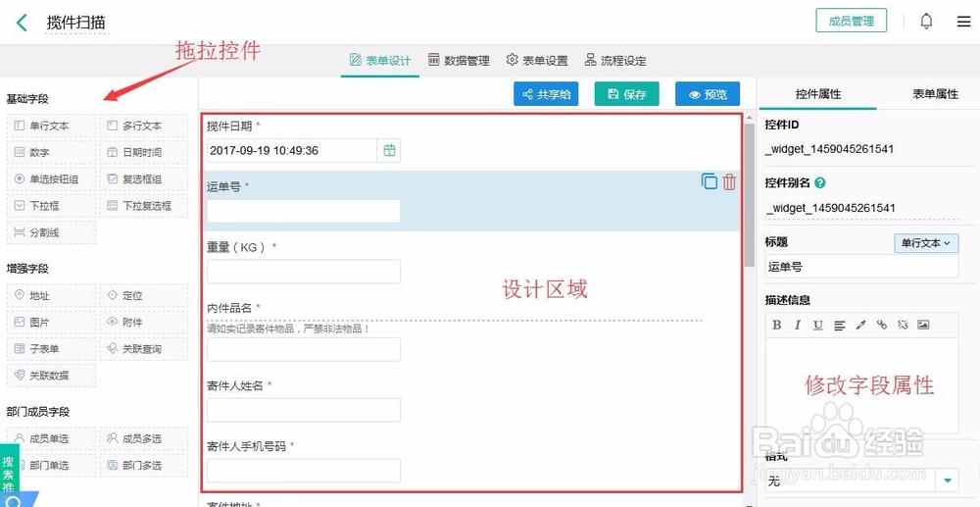Click the 保存 button
The width and height of the screenshot is (980, 507).
pyautogui.click(x=626, y=94)
